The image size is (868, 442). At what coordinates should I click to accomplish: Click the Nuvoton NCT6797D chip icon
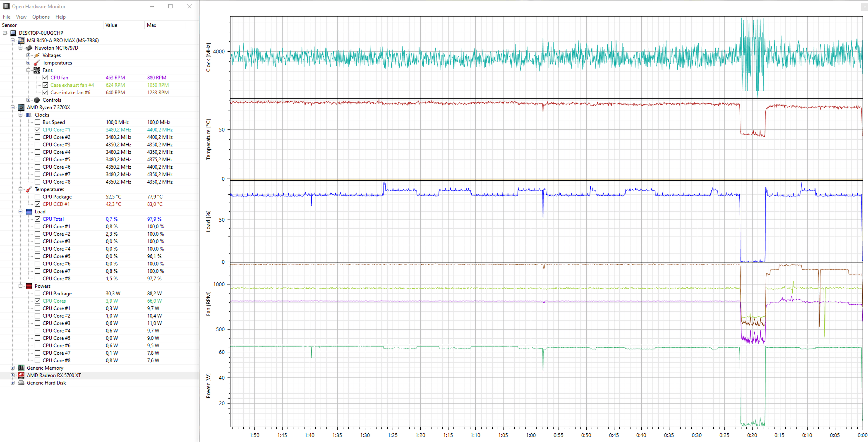(x=29, y=48)
